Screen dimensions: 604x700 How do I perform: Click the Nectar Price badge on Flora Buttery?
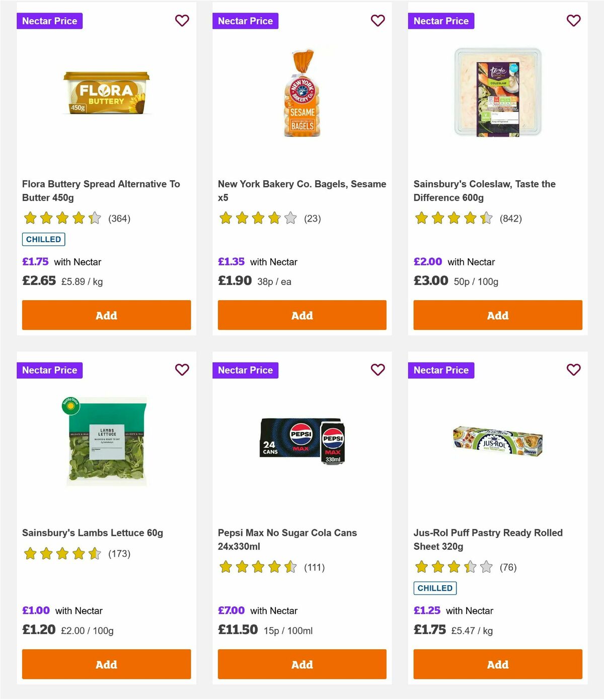[x=50, y=21]
